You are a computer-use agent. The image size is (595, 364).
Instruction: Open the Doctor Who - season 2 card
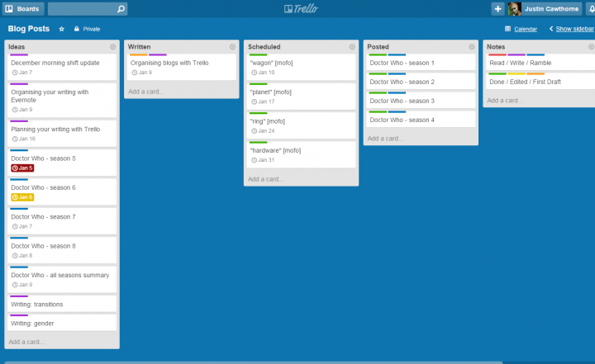(421, 81)
